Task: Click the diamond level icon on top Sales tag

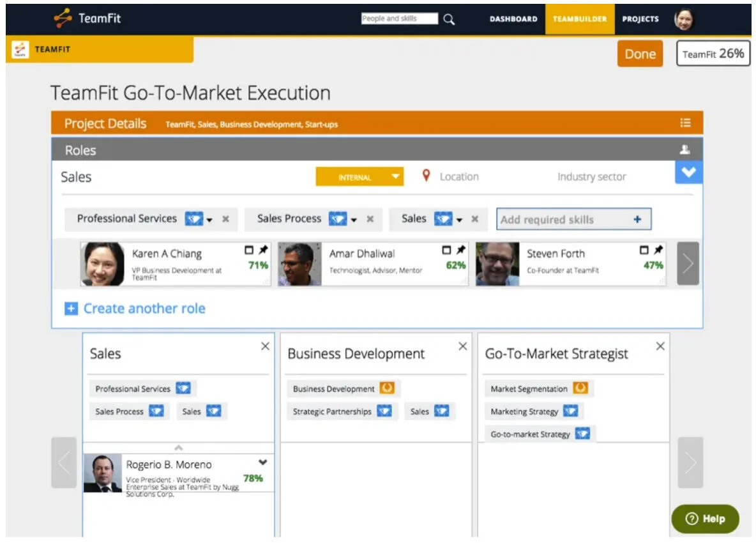Action: point(443,219)
